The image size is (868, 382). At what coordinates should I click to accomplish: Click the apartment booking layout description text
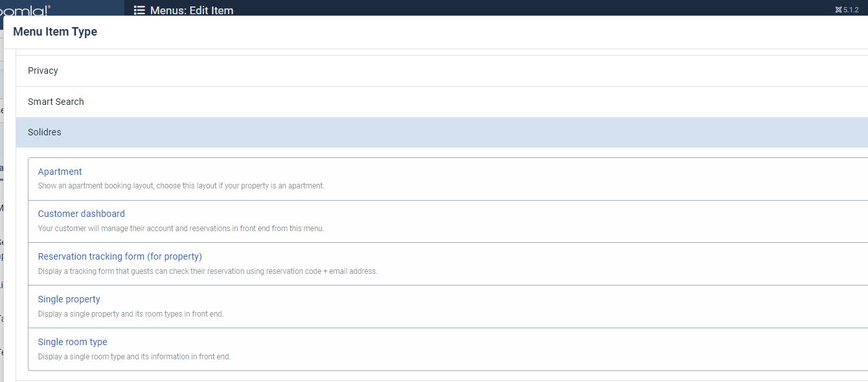(x=181, y=186)
